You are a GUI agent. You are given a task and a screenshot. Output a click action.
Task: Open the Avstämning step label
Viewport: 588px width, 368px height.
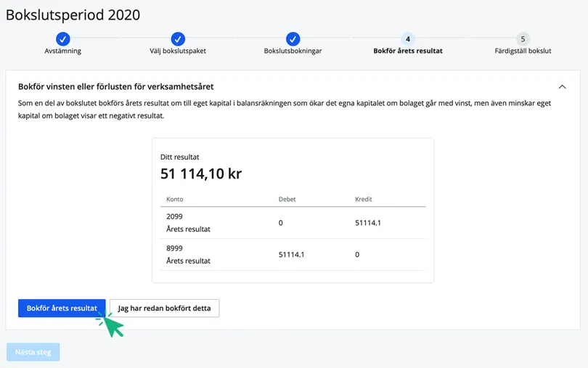click(x=62, y=51)
